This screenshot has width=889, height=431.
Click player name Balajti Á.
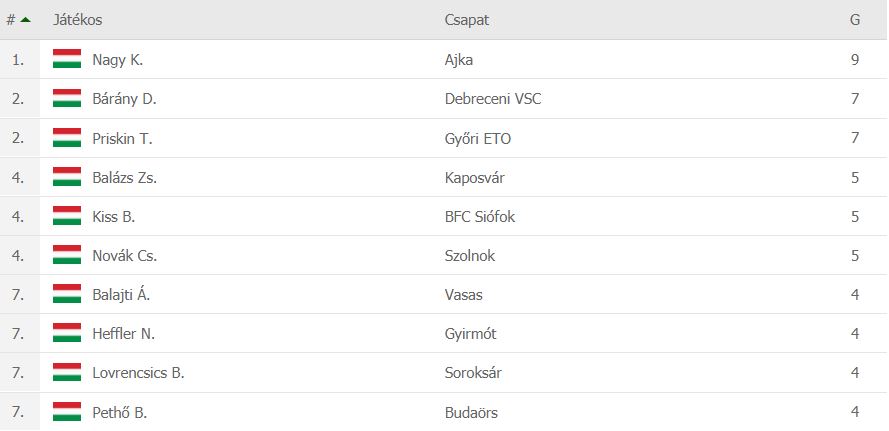[x=121, y=295]
